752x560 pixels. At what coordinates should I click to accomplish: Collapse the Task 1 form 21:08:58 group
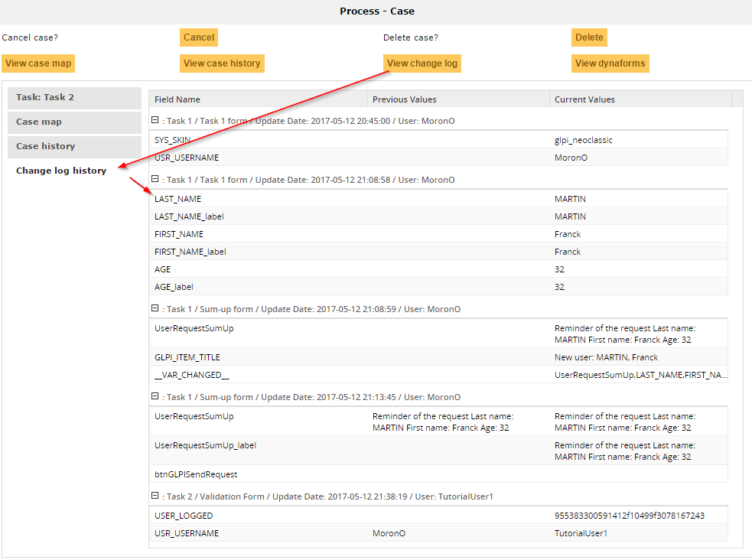point(155,179)
